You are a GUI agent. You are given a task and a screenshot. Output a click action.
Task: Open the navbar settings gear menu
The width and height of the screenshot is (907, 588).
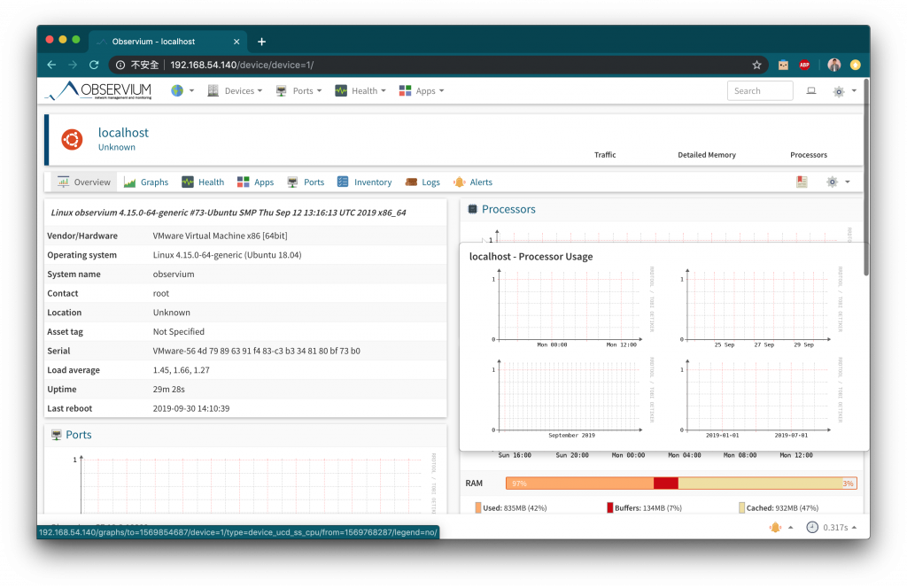pyautogui.click(x=838, y=91)
